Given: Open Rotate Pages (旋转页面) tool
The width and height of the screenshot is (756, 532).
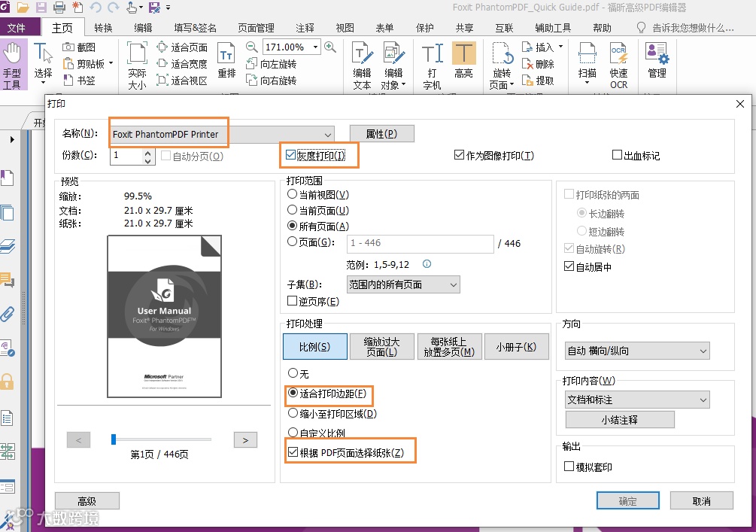Looking at the screenshot, I should [x=502, y=65].
